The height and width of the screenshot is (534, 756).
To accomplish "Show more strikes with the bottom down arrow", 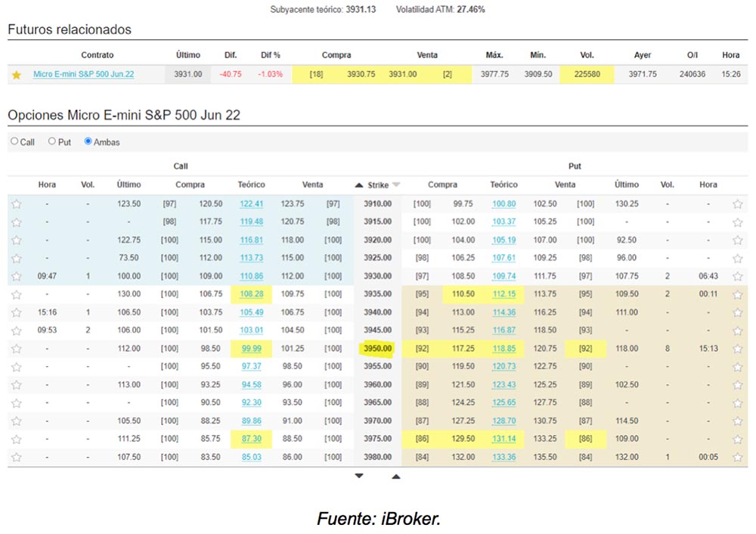I will [x=358, y=476].
